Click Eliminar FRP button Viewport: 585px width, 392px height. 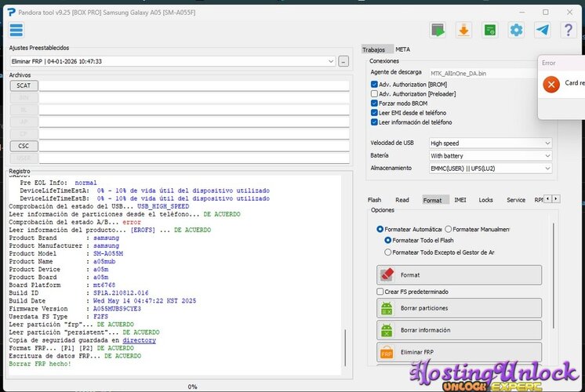[459, 352]
